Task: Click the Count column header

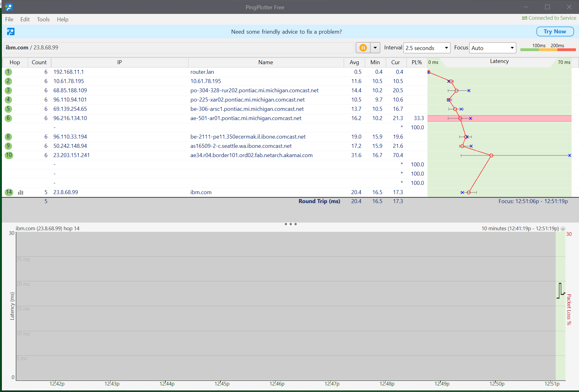Action: coord(39,62)
